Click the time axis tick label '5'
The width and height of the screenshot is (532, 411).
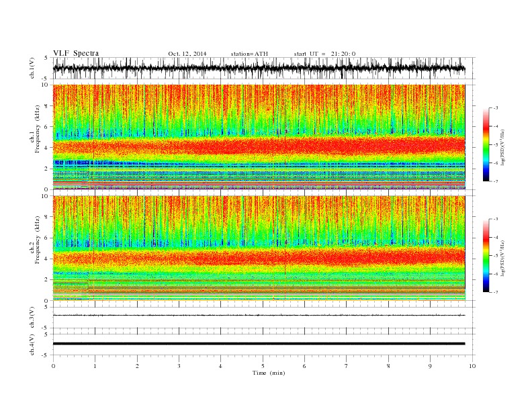[263, 366]
